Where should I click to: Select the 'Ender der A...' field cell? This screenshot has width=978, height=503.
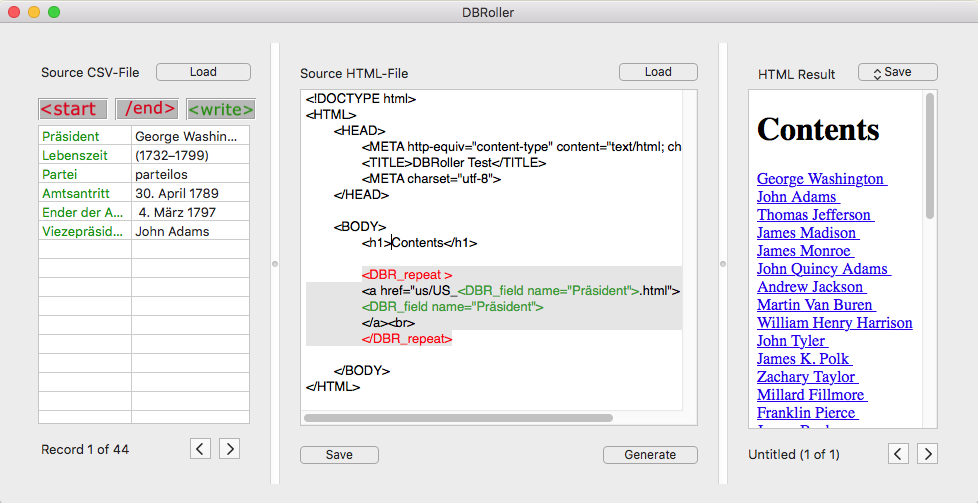[85, 212]
